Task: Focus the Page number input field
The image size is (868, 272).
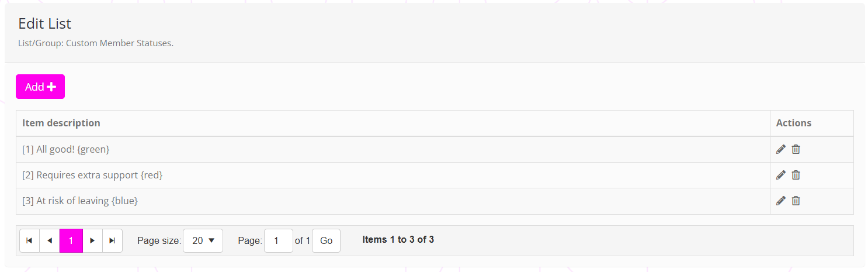Action: [279, 240]
